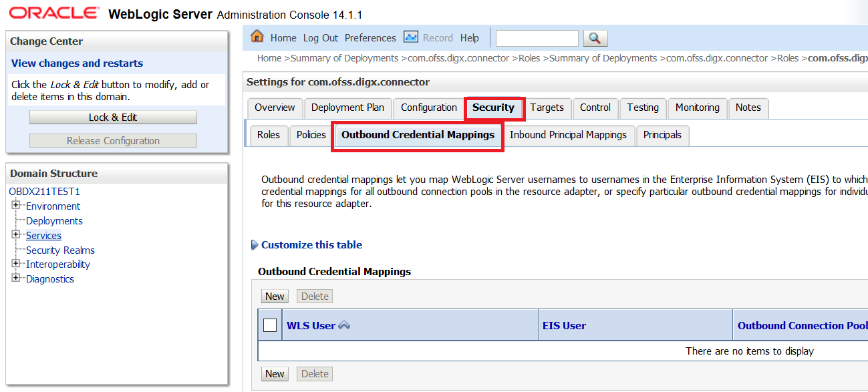The image size is (868, 392).
Task: Sort by Outbound Connection Pool column header
Action: 803,326
